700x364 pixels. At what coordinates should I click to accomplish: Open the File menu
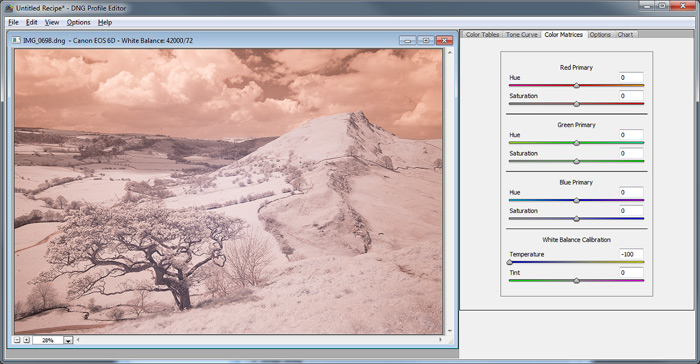click(13, 22)
